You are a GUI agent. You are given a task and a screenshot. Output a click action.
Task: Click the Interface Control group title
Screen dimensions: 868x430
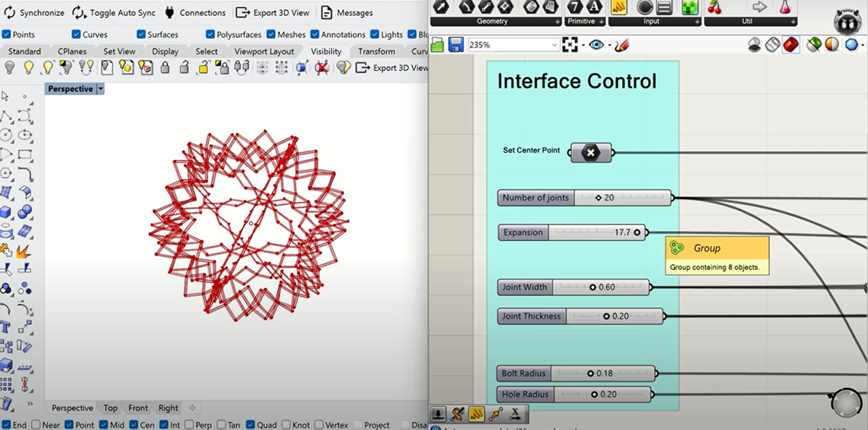(576, 81)
